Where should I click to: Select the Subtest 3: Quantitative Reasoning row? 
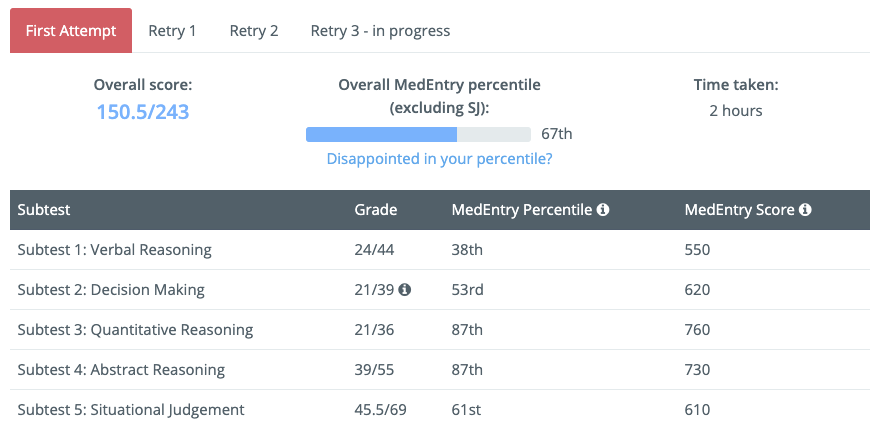pyautogui.click(x=440, y=330)
